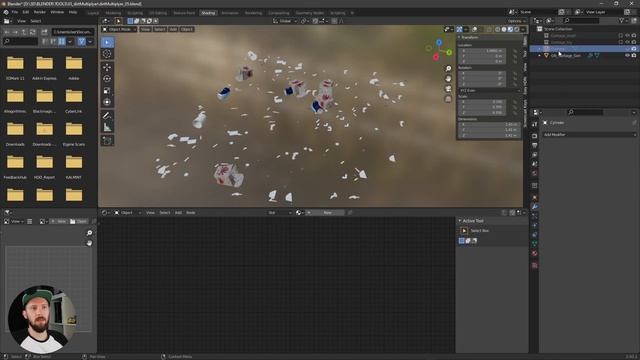Select the Transform tool
This screenshot has width=640, height=360.
coord(107,102)
